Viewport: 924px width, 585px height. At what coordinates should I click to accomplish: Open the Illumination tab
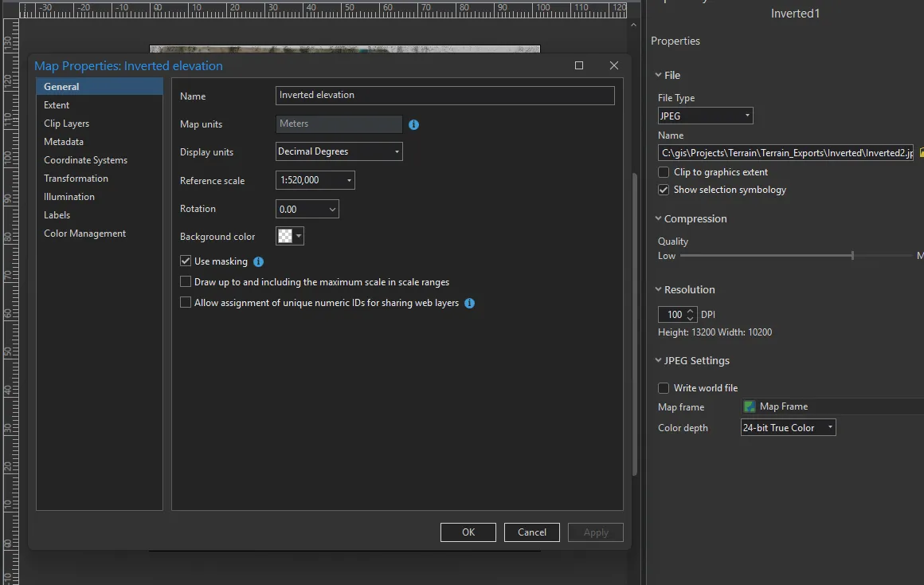[x=69, y=197]
